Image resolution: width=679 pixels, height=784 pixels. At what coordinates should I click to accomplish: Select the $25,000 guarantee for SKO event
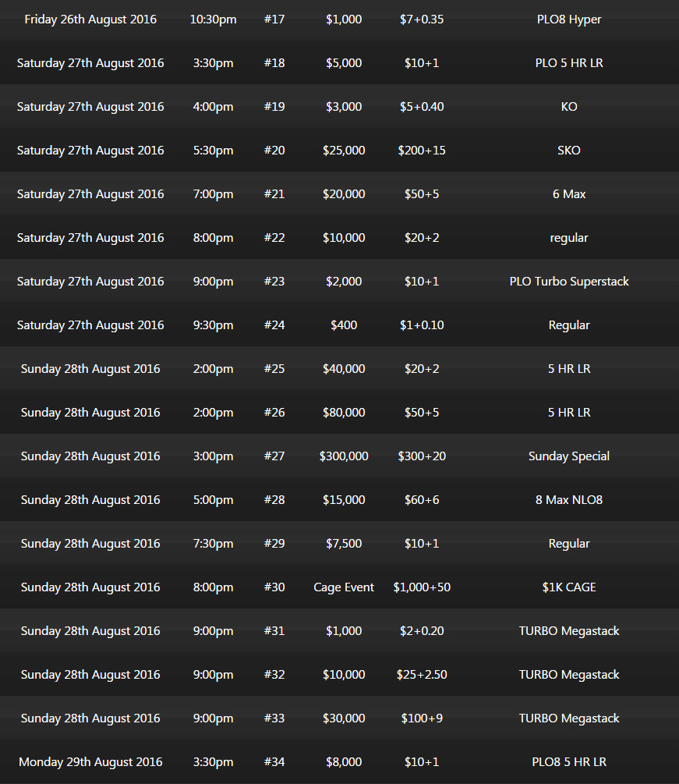click(x=344, y=151)
